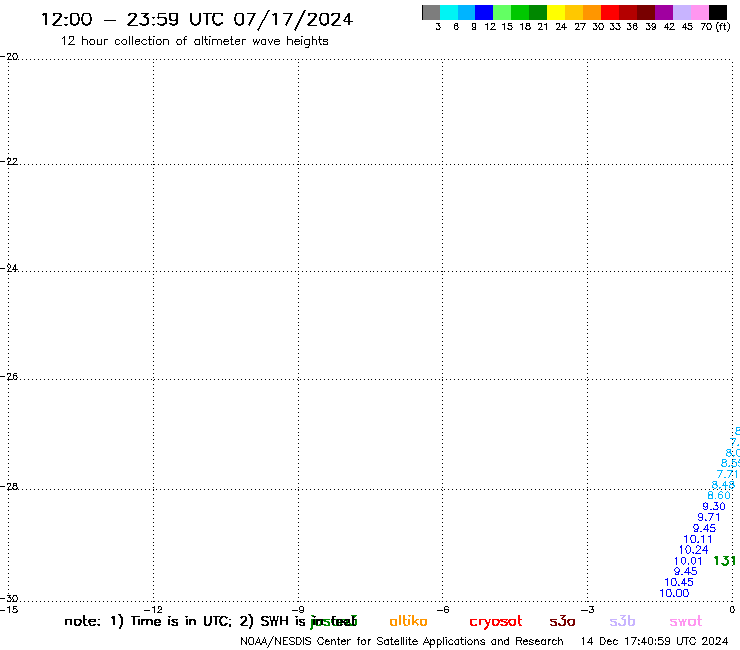This screenshot has height=650, width=740.
Task: Click the title '12:00 – 23:59 UTC 07/17/2024'
Action: point(197,20)
